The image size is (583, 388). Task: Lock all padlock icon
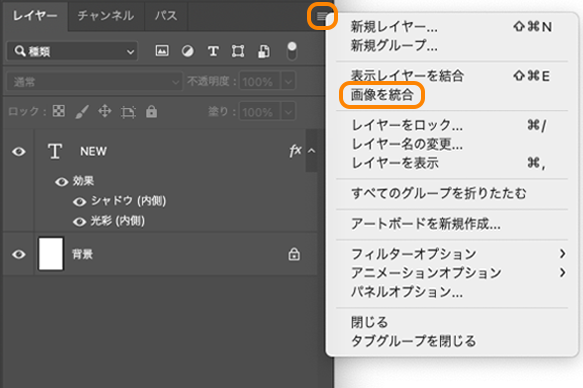pyautogui.click(x=151, y=111)
